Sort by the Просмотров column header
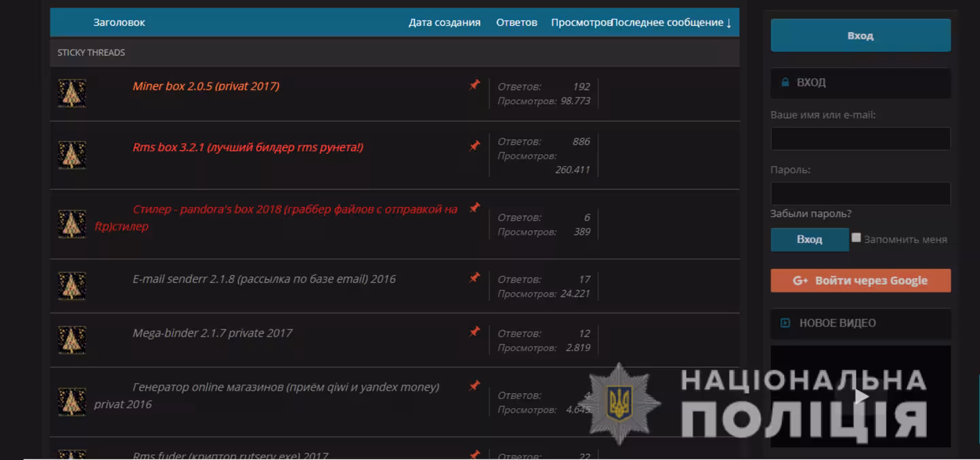The height and width of the screenshot is (460, 980). [581, 22]
